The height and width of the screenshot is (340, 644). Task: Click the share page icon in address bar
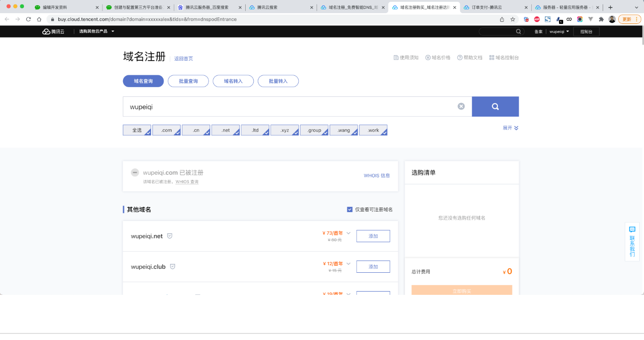pos(502,19)
